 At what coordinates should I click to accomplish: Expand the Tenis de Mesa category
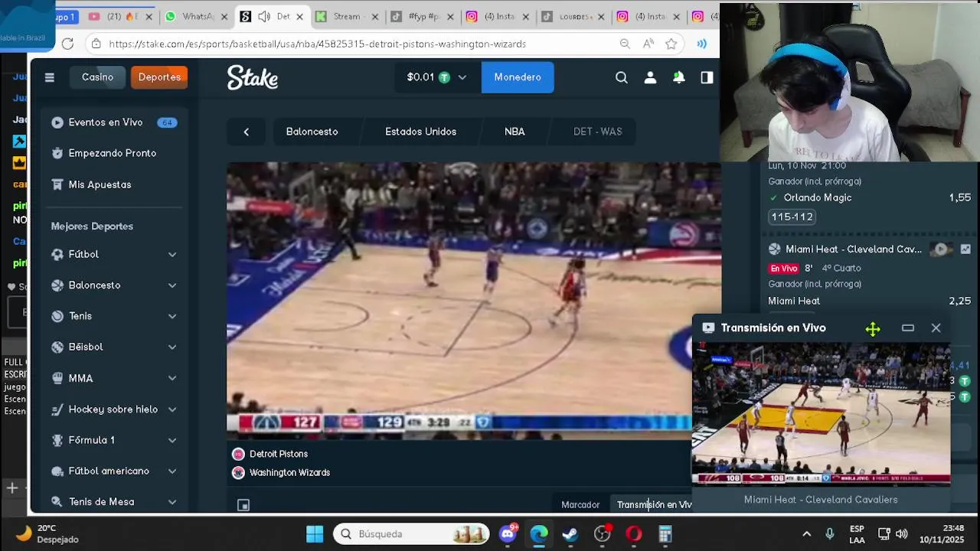(172, 502)
